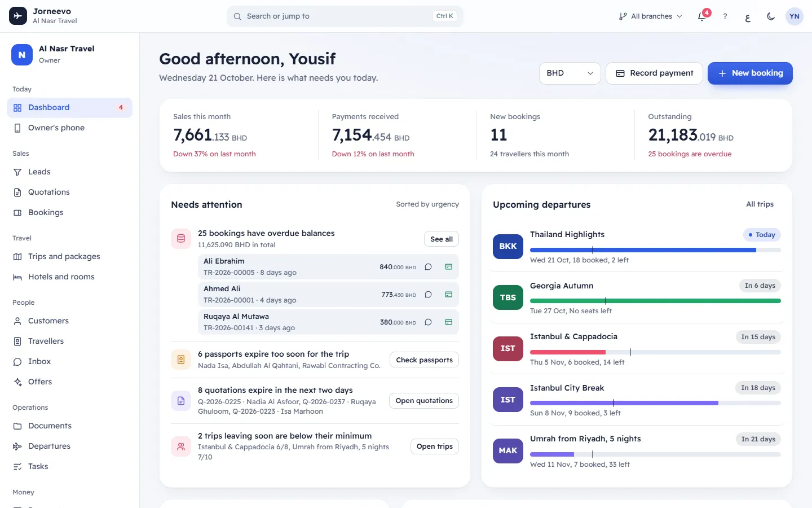The height and width of the screenshot is (508, 812).
Task: Focus the Search or jump to field
Action: click(x=345, y=16)
